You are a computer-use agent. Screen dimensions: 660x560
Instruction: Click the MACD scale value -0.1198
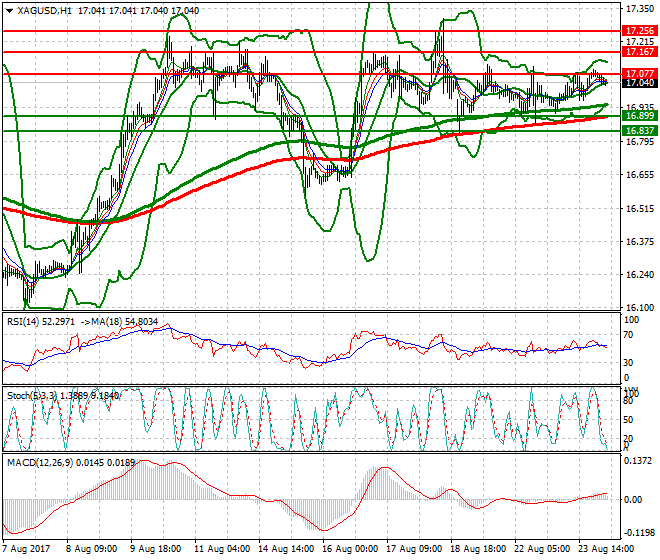(x=639, y=533)
